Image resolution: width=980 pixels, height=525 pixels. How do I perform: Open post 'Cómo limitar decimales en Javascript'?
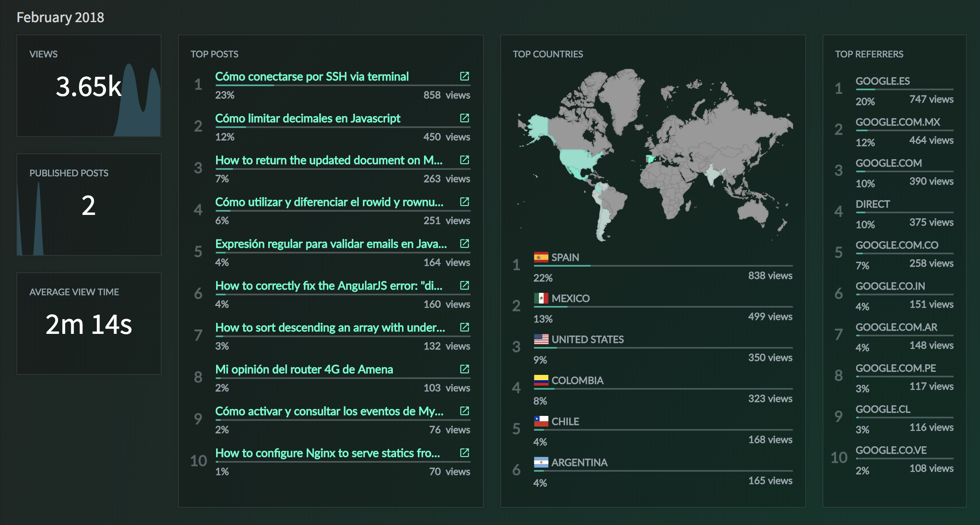(x=308, y=119)
